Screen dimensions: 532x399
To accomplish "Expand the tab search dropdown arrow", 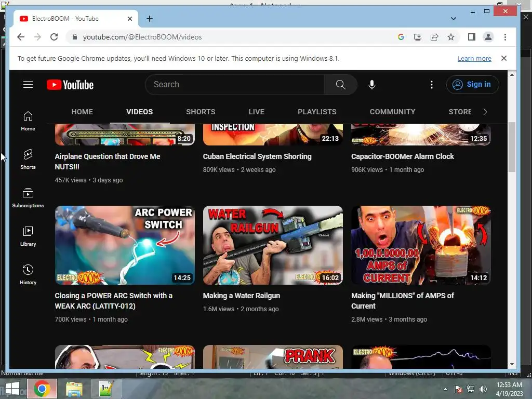I will 453,19.
